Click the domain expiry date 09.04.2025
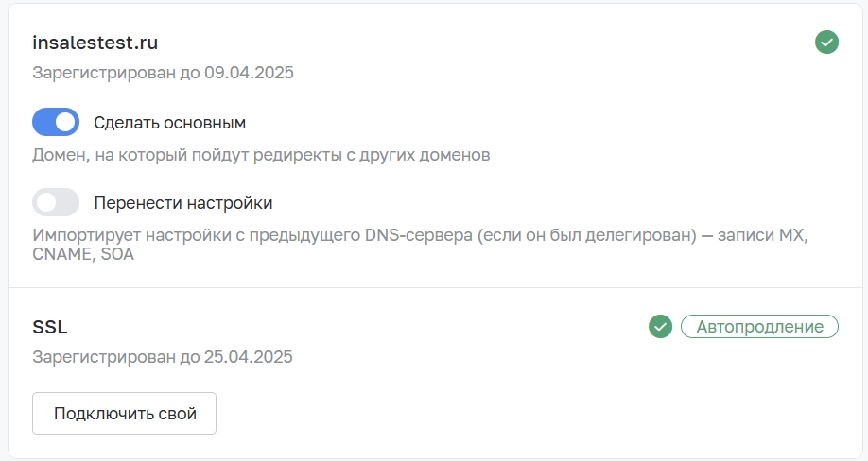 pyautogui.click(x=249, y=73)
